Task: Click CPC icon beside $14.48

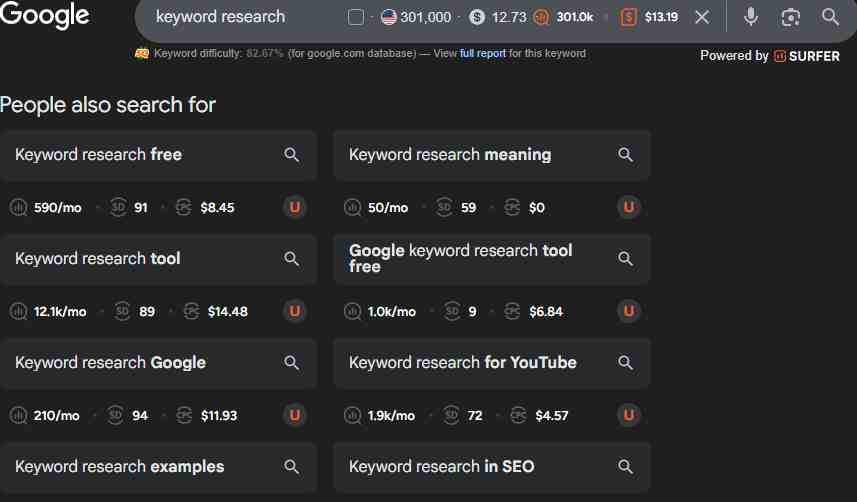Action: (x=191, y=311)
